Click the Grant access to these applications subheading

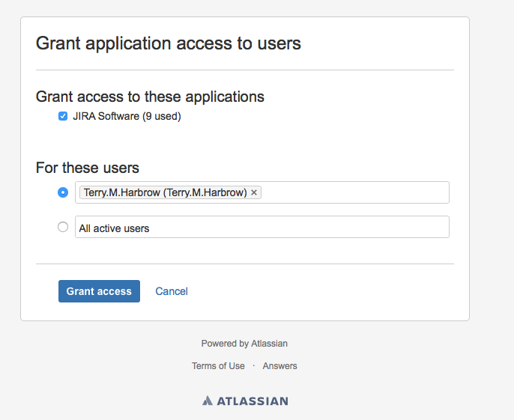pos(150,97)
